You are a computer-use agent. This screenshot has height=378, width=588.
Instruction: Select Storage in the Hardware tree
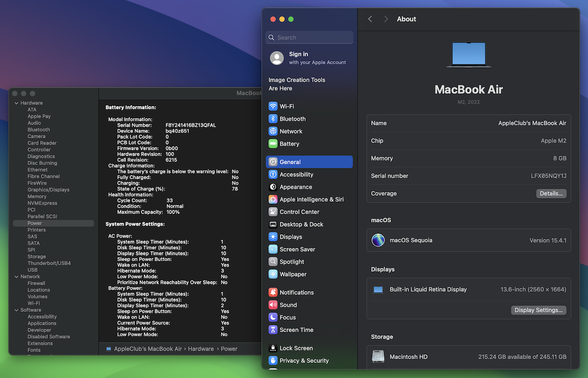(36, 257)
